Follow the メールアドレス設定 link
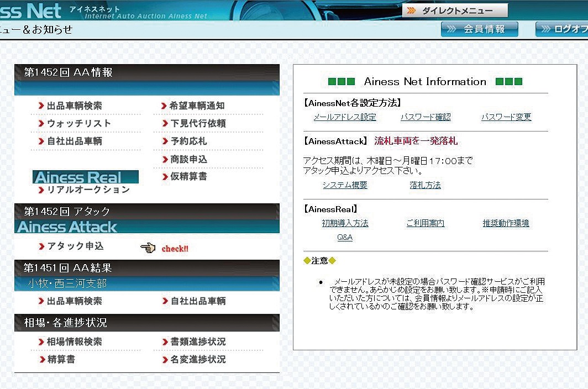588x389 pixels. click(x=345, y=117)
